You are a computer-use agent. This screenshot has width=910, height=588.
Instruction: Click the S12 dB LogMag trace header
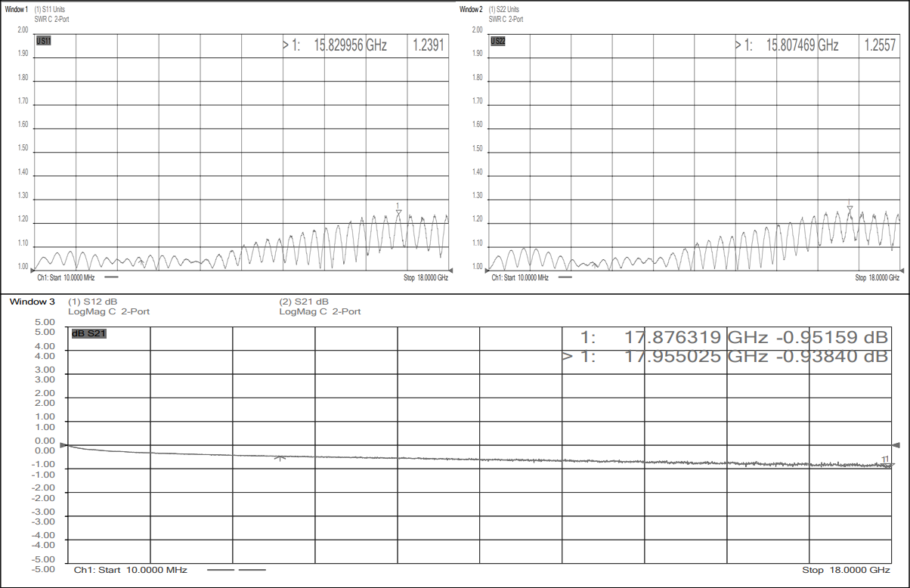99,306
